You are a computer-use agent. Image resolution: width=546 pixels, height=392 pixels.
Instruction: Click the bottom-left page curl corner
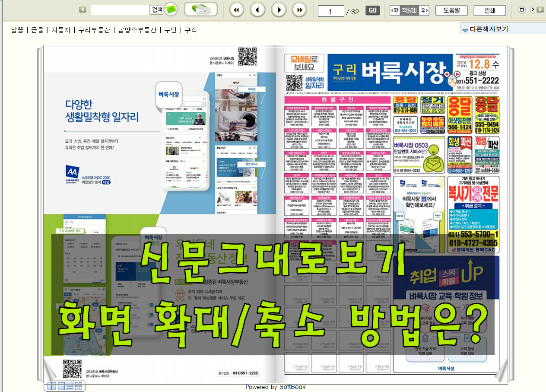pos(51,370)
